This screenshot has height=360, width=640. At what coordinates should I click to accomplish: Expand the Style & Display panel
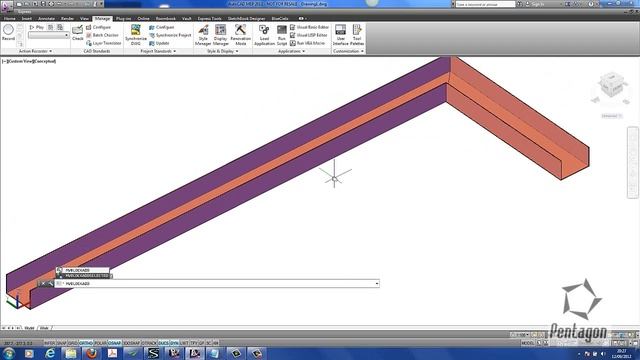pyautogui.click(x=223, y=51)
